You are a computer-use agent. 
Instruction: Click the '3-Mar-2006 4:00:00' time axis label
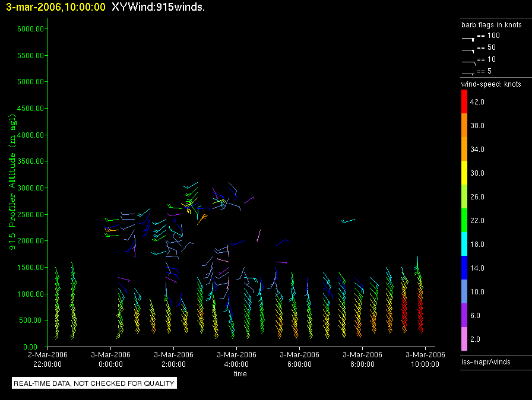(x=236, y=359)
